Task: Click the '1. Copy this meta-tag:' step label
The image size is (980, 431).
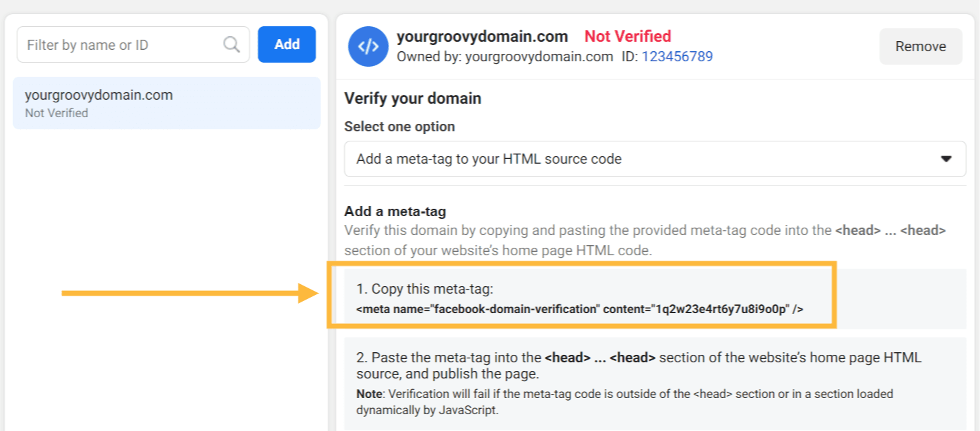Action: click(425, 289)
